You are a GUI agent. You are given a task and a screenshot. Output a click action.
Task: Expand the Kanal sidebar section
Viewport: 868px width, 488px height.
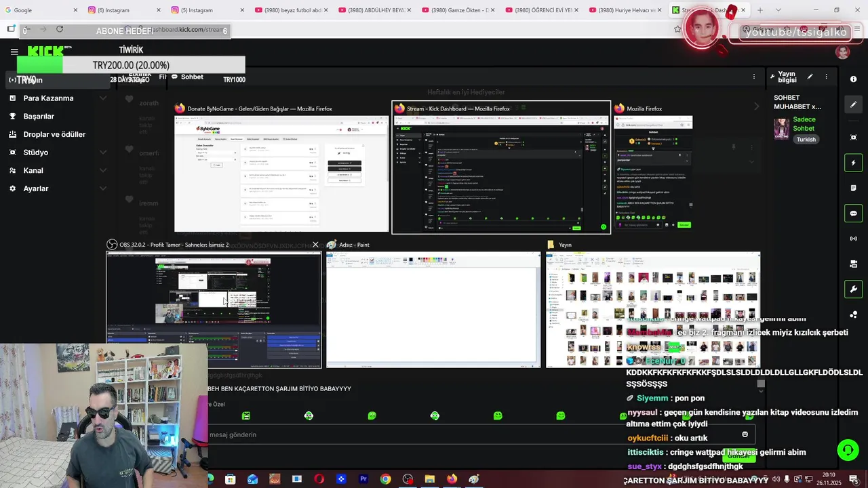pos(103,171)
